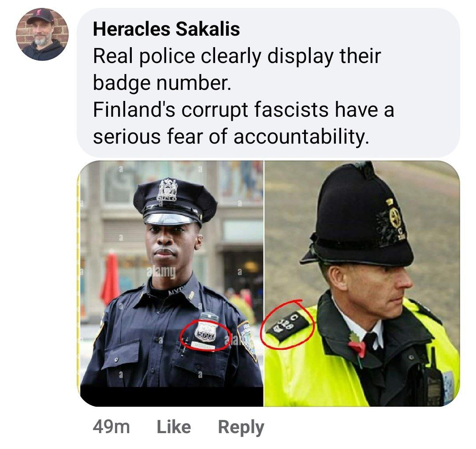The height and width of the screenshot is (449, 476).
Task: Open the 49m comment timestamp
Action: pyautogui.click(x=111, y=427)
